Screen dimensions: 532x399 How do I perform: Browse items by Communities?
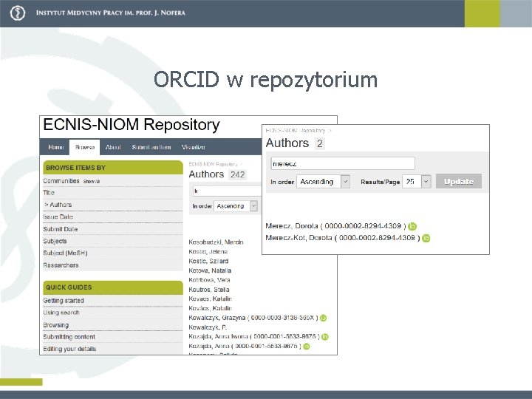61,181
